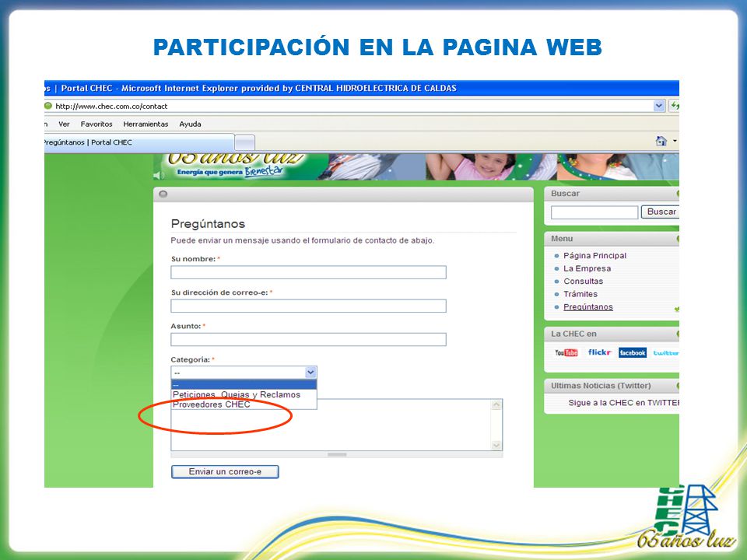747x560 pixels.
Task: Open the Pregúntanos menu link
Action: click(588, 307)
